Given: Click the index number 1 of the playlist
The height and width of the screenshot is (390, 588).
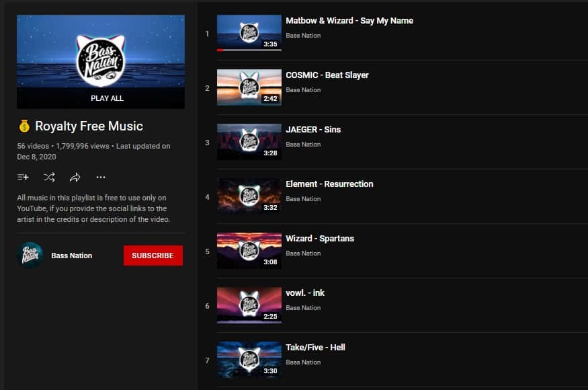Looking at the screenshot, I should [x=207, y=34].
